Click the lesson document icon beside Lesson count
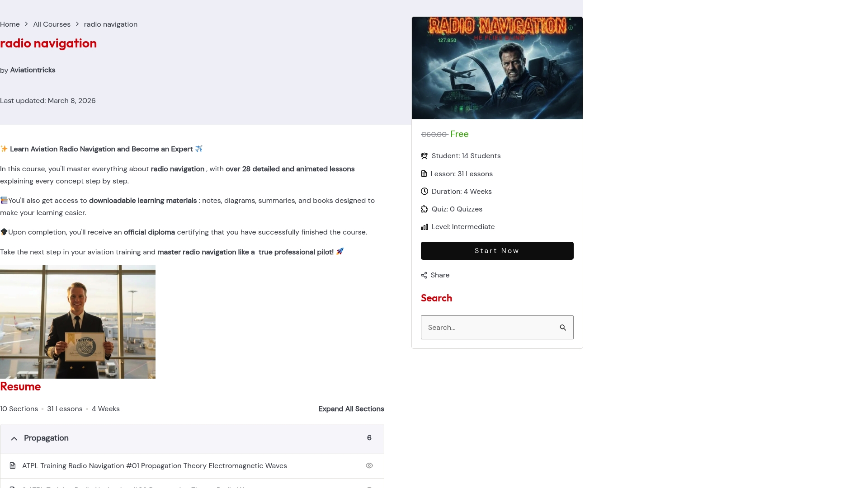This screenshot has width=868, height=488. 424,174
